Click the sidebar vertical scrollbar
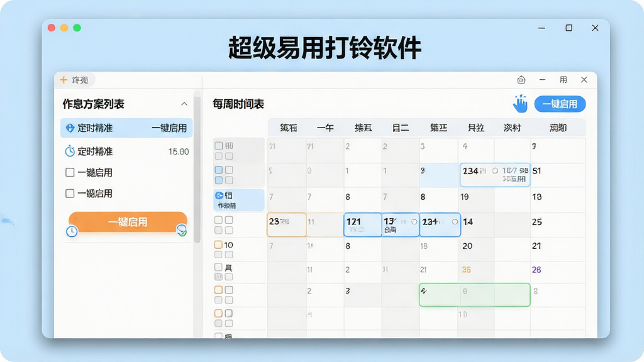 [x=197, y=168]
